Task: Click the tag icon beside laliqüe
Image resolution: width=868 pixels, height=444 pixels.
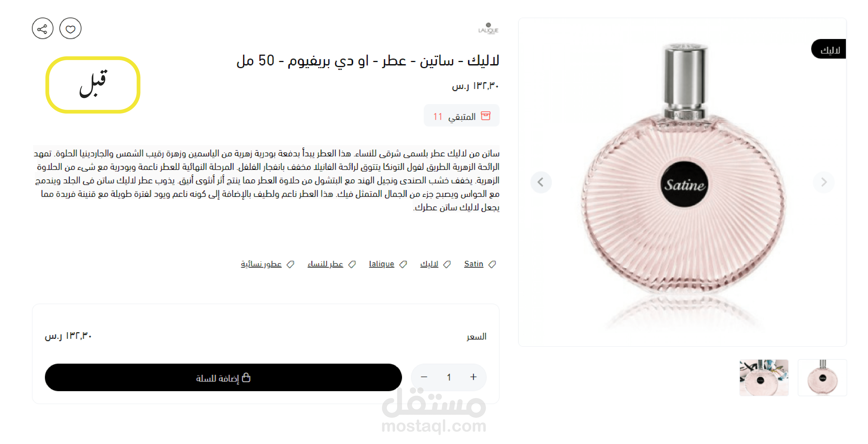Action: tap(403, 264)
